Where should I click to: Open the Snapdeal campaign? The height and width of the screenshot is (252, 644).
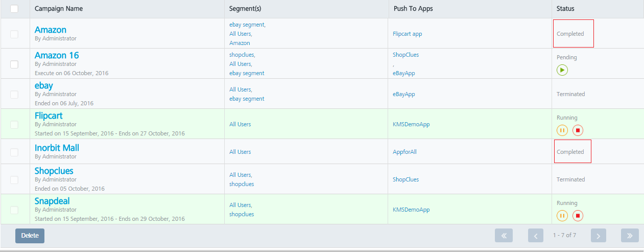(52, 201)
